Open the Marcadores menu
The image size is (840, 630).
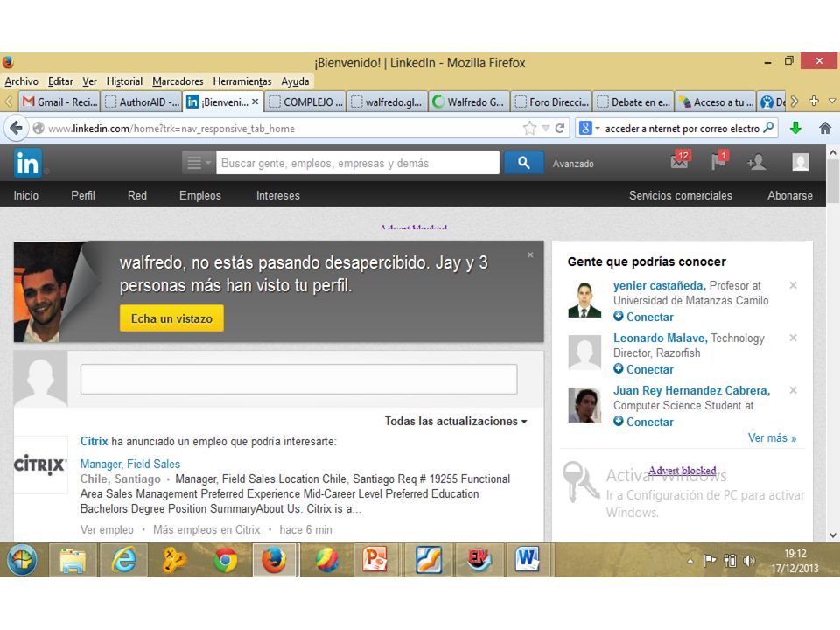[178, 80]
